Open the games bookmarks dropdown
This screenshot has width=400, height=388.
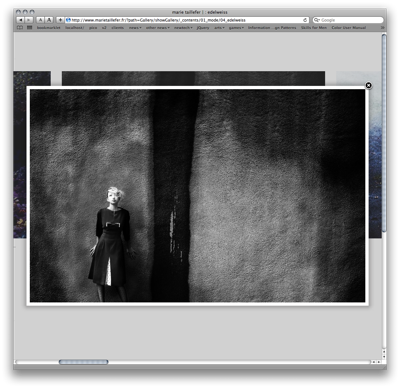pyautogui.click(x=236, y=28)
